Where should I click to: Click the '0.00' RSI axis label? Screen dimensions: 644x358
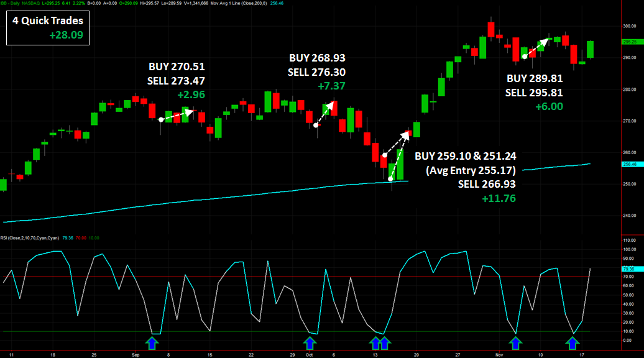point(628,341)
